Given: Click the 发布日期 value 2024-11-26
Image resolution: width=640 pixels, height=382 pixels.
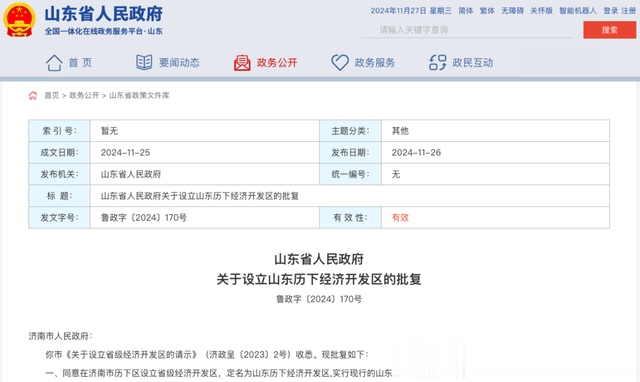Looking at the screenshot, I should point(416,153).
